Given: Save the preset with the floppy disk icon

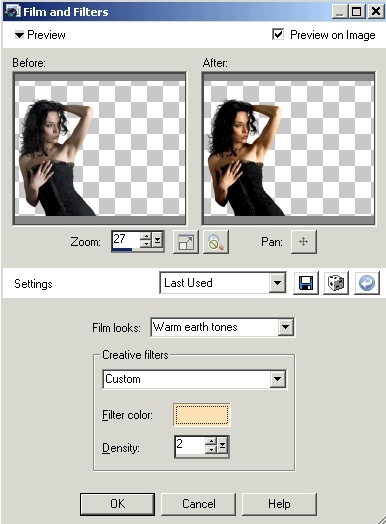Looking at the screenshot, I should [x=306, y=283].
